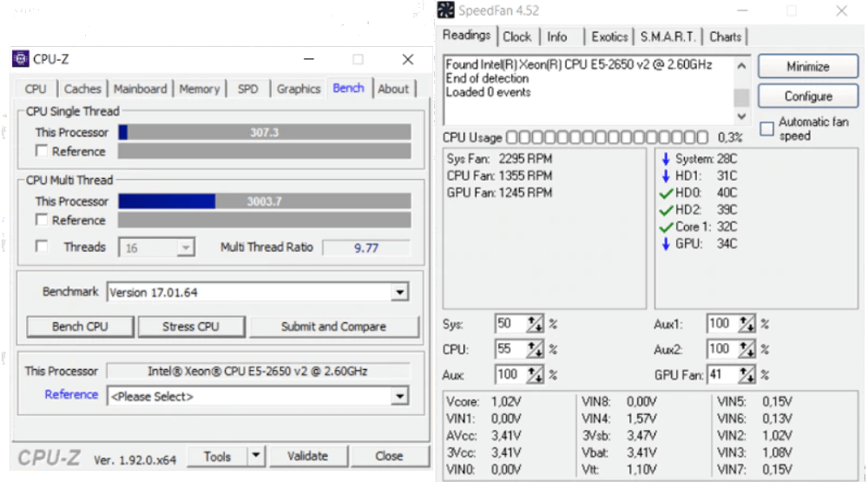The image size is (868, 482).
Task: Click the Multi Thread Ratio value 9.77
Action: [366, 248]
